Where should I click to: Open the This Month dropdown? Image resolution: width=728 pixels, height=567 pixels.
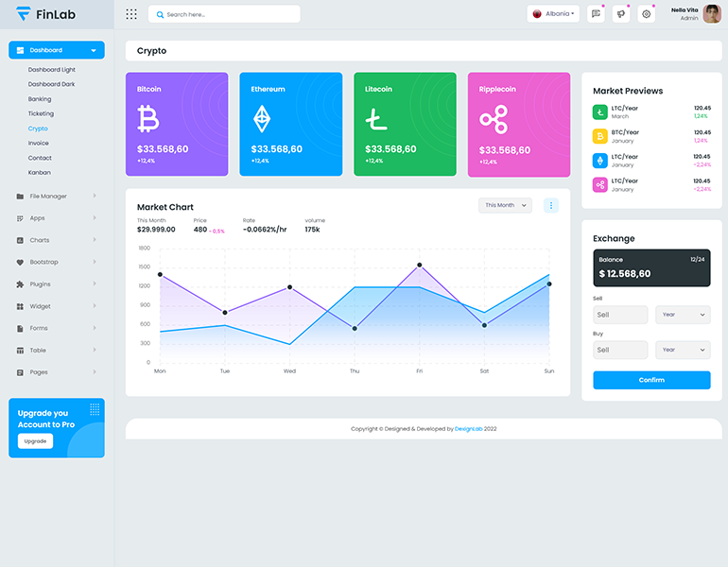(505, 205)
